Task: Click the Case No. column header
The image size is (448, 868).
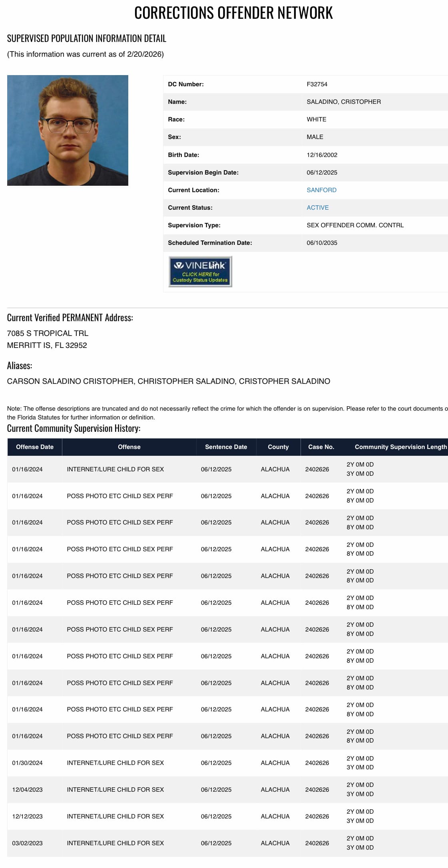Action: click(321, 447)
